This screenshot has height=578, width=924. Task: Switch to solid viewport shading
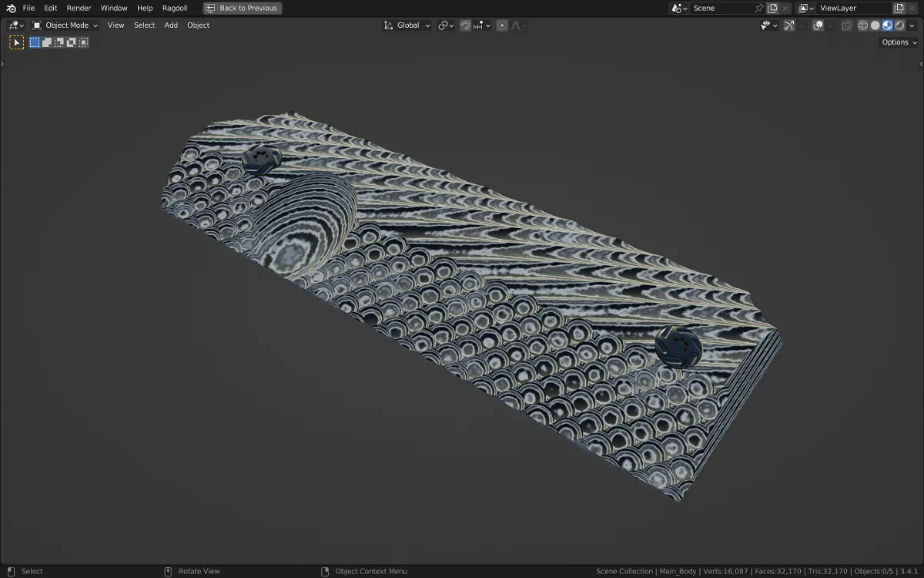875,25
